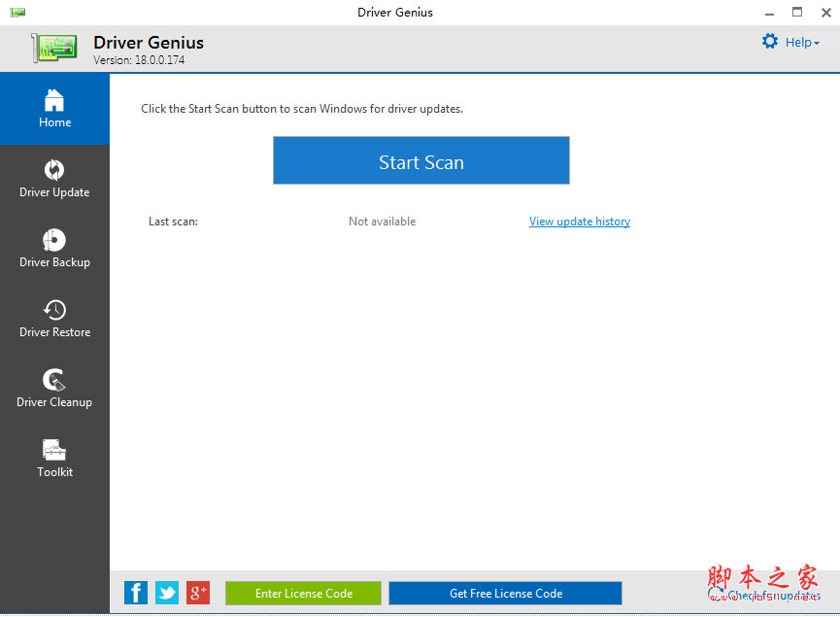Click Get Free License Code button

506,593
